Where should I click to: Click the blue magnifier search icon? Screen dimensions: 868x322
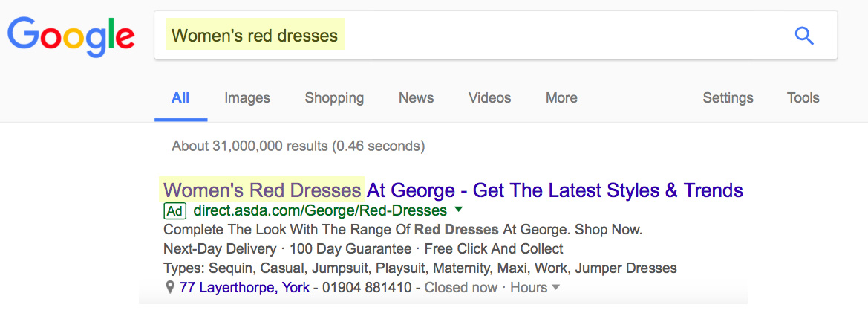tap(804, 36)
